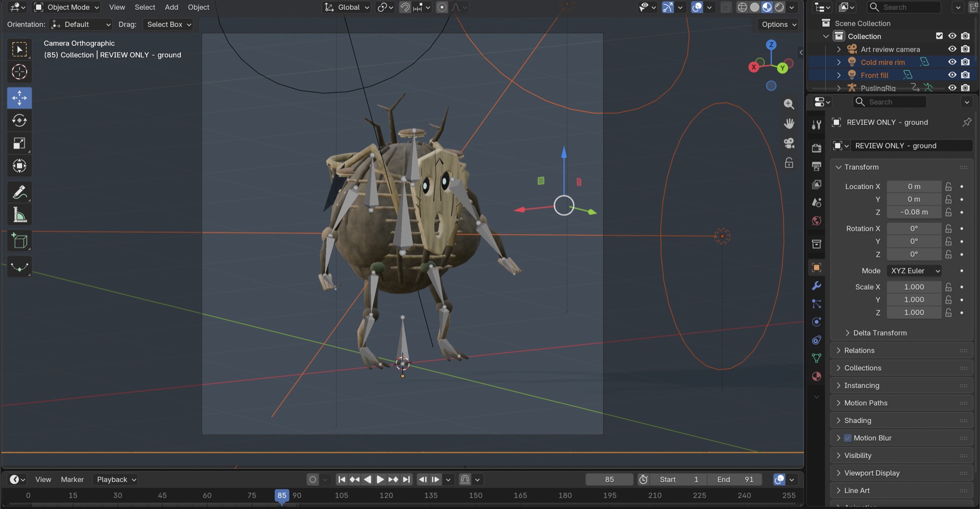The width and height of the screenshot is (980, 509).
Task: Jump to the first frame
Action: pyautogui.click(x=342, y=480)
